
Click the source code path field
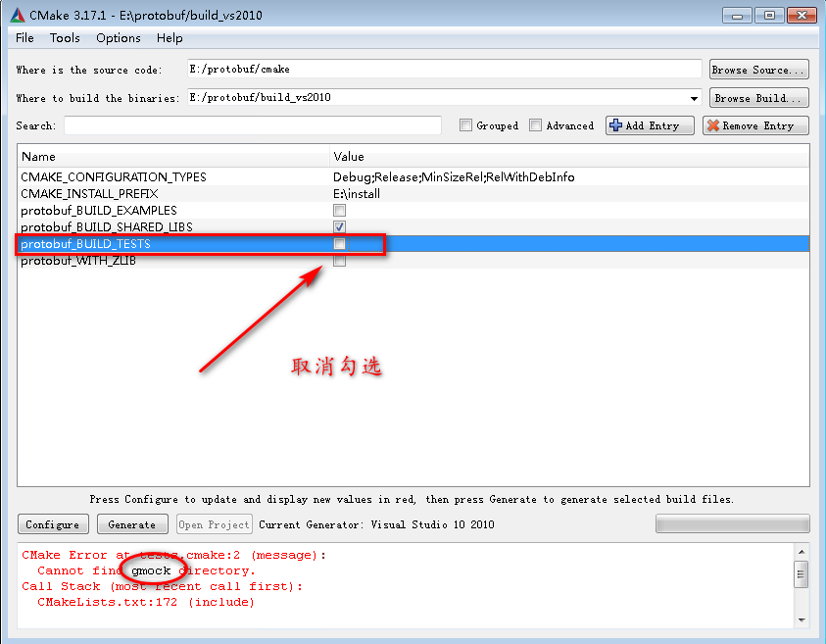click(445, 69)
